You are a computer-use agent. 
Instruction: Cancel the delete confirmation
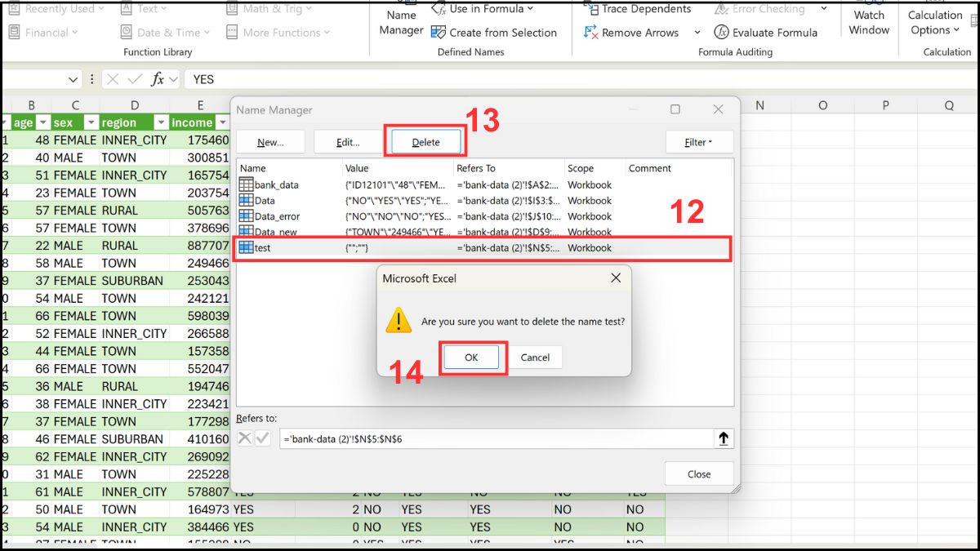(x=537, y=357)
